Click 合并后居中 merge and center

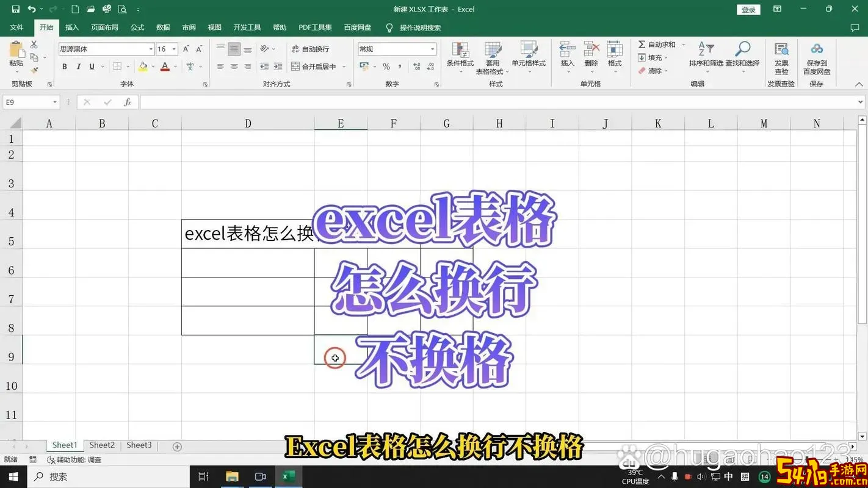point(314,66)
